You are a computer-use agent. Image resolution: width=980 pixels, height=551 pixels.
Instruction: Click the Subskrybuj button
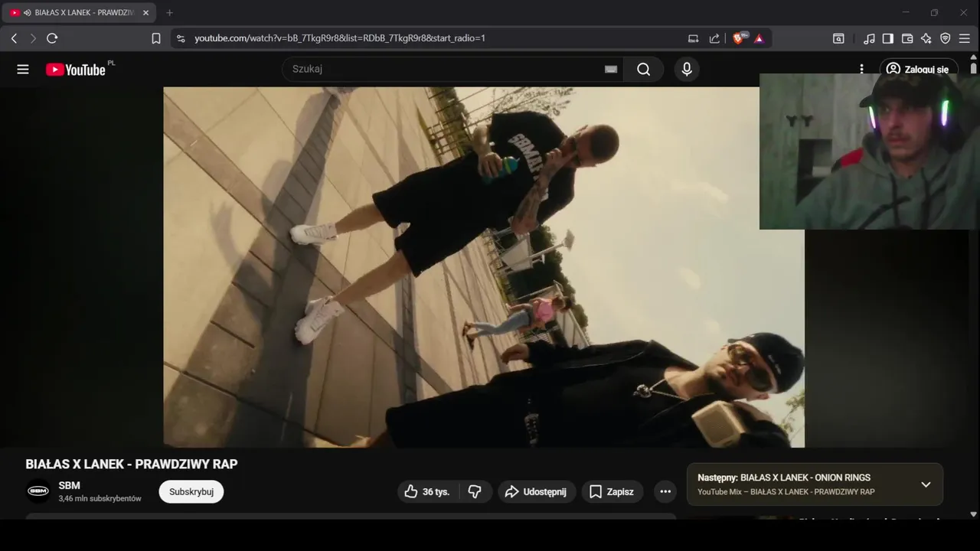(191, 491)
